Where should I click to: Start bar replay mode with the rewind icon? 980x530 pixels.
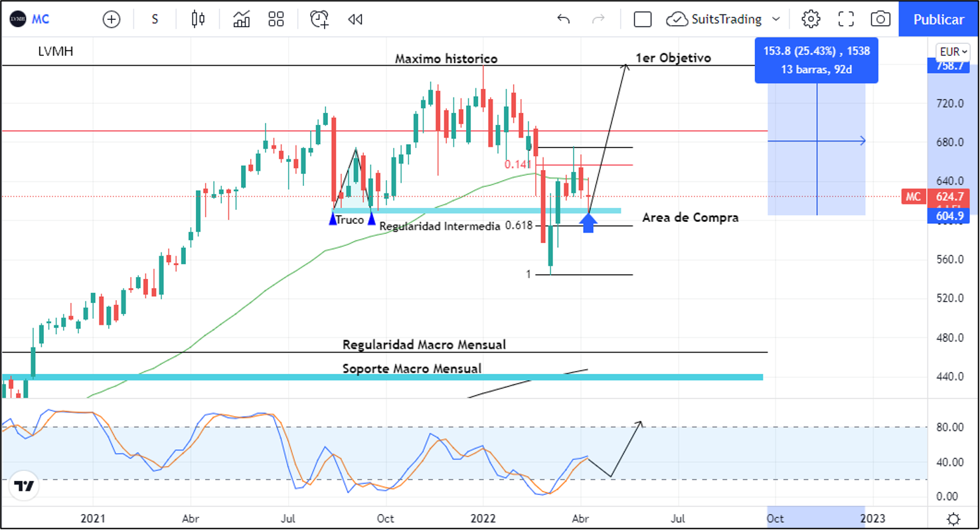(355, 19)
